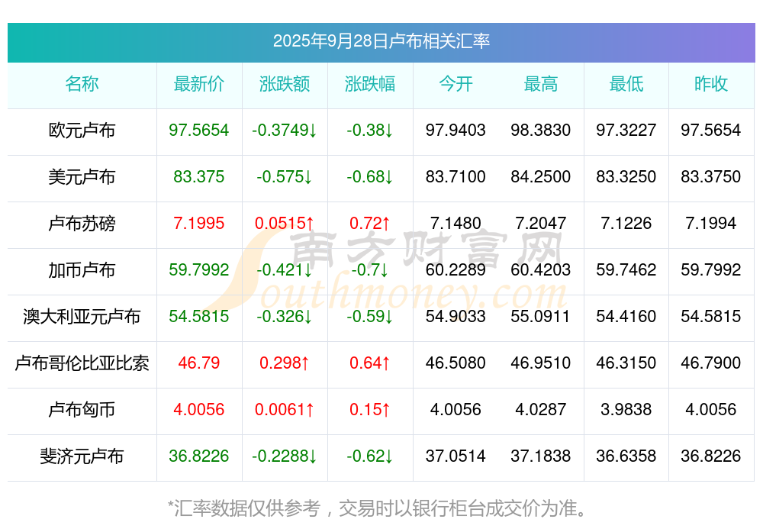The width and height of the screenshot is (763, 532).
Task: Select high value 55.0911
Action: pyautogui.click(x=541, y=317)
